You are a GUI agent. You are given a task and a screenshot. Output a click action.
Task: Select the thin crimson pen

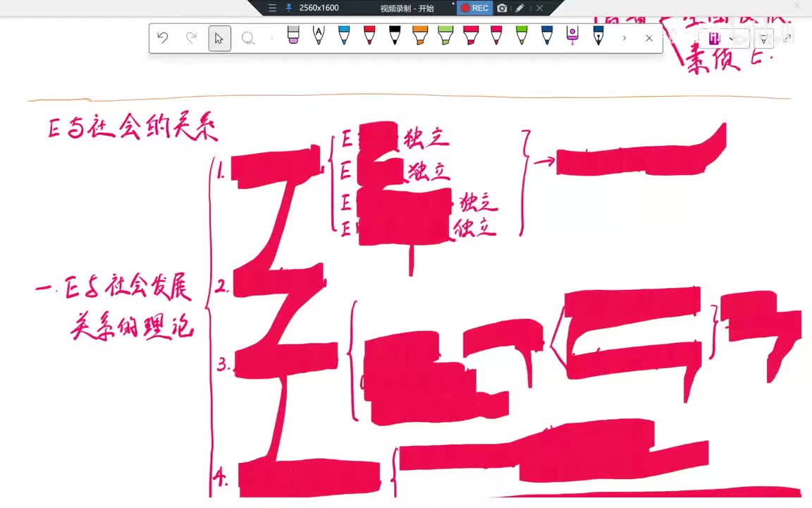496,35
